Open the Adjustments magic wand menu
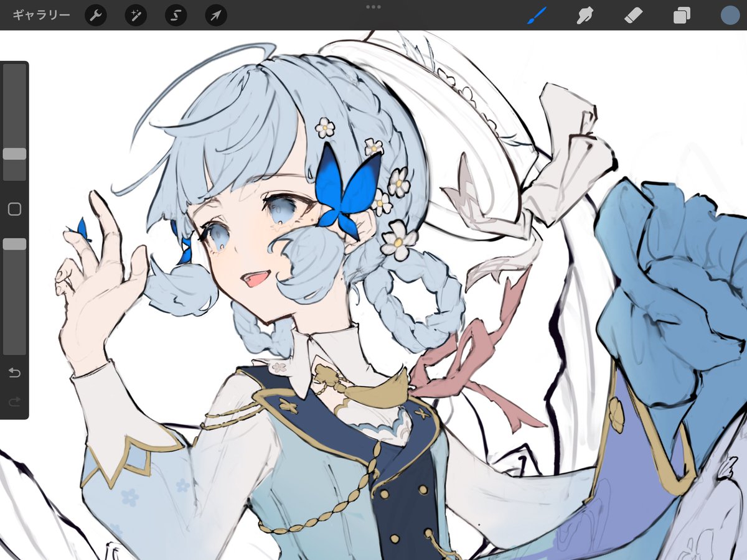This screenshot has height=560, width=747. point(135,15)
